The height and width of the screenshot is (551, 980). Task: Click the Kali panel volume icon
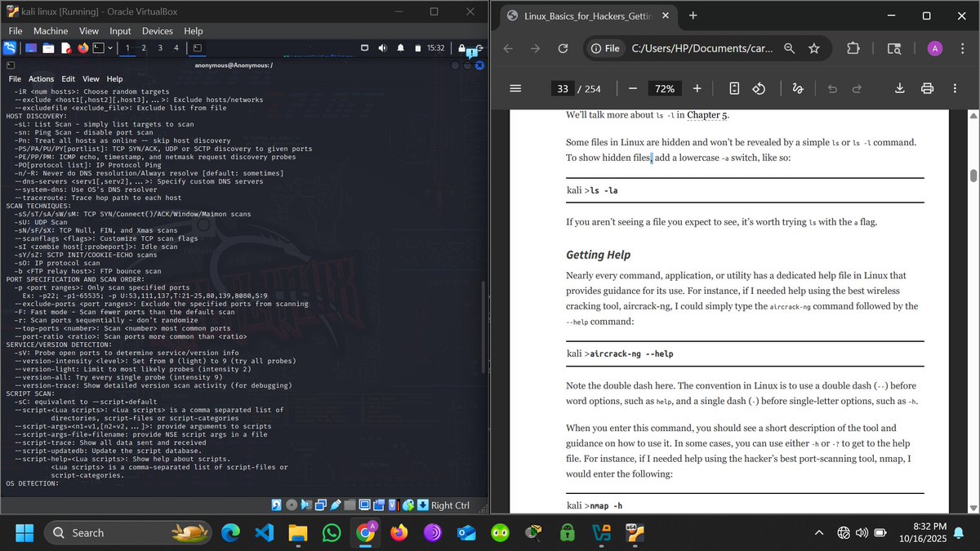click(382, 48)
